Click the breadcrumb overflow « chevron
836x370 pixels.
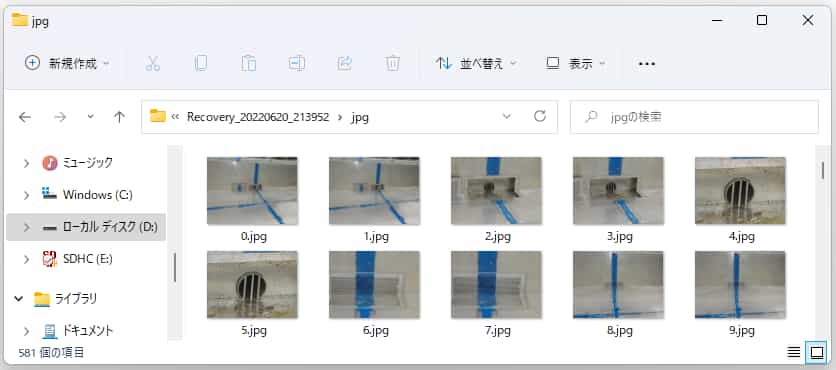coord(175,117)
